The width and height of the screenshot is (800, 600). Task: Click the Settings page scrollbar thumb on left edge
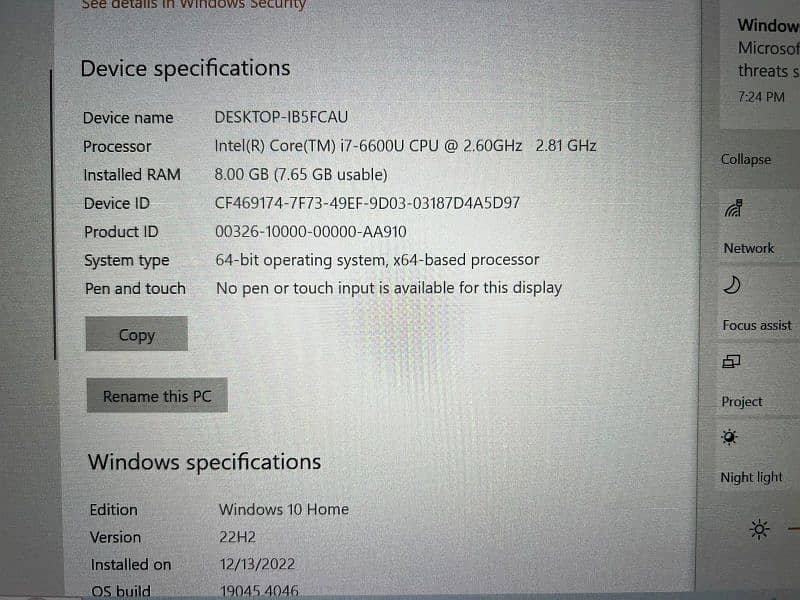53,214
